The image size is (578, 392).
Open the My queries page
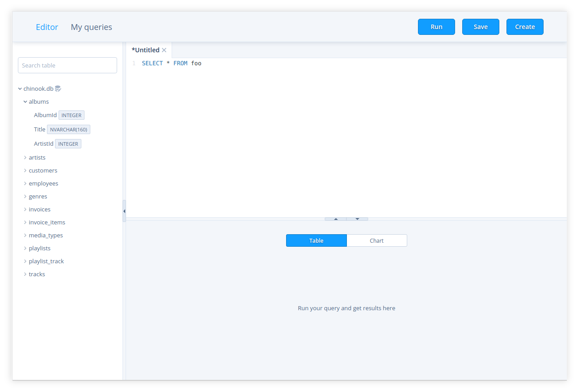91,27
